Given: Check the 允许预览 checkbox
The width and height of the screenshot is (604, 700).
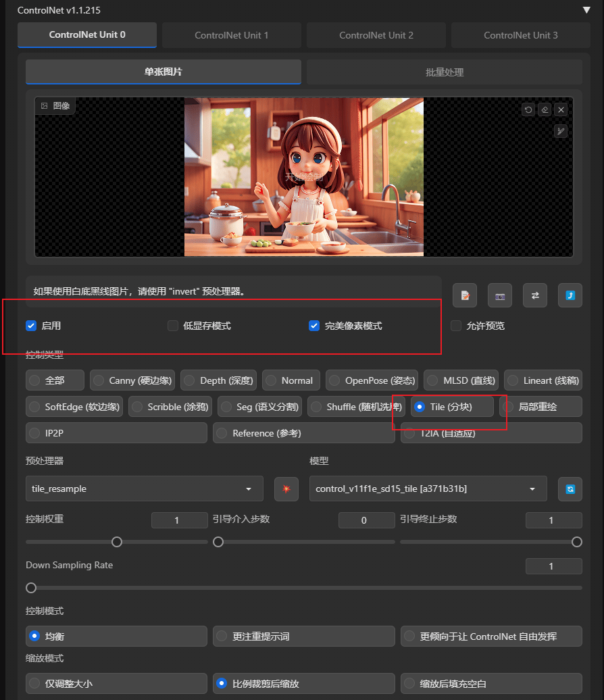Looking at the screenshot, I should (x=456, y=326).
